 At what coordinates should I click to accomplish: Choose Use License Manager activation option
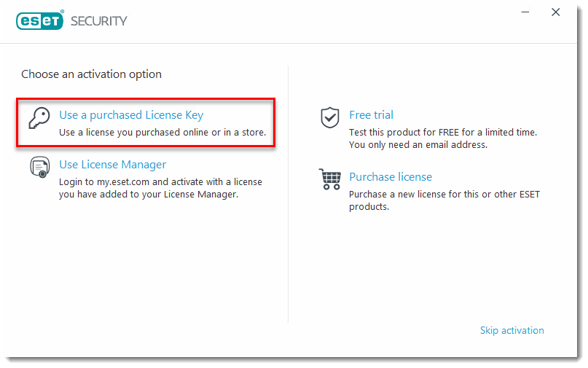(112, 165)
